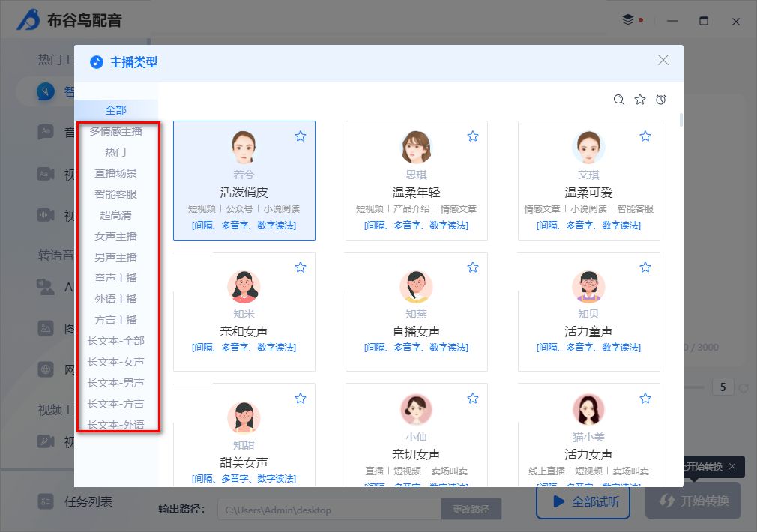Click 亲切女声 voice style title
757x532 pixels.
(416, 454)
